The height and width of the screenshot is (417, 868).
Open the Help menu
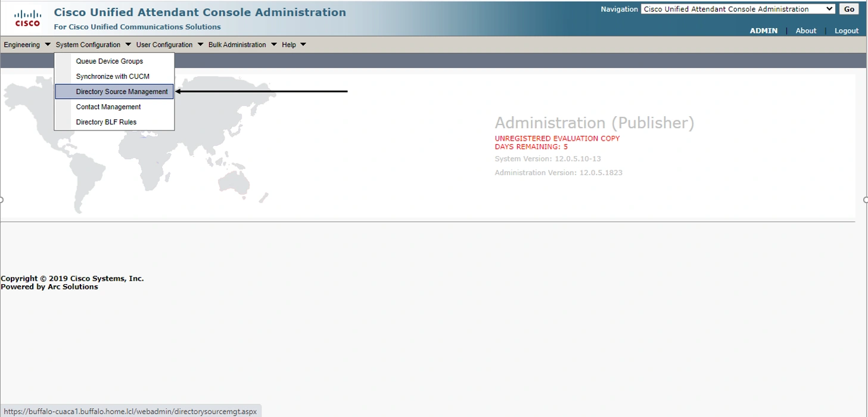click(x=289, y=45)
